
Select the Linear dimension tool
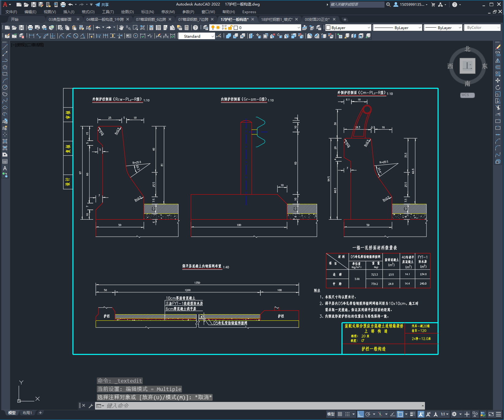31,36
